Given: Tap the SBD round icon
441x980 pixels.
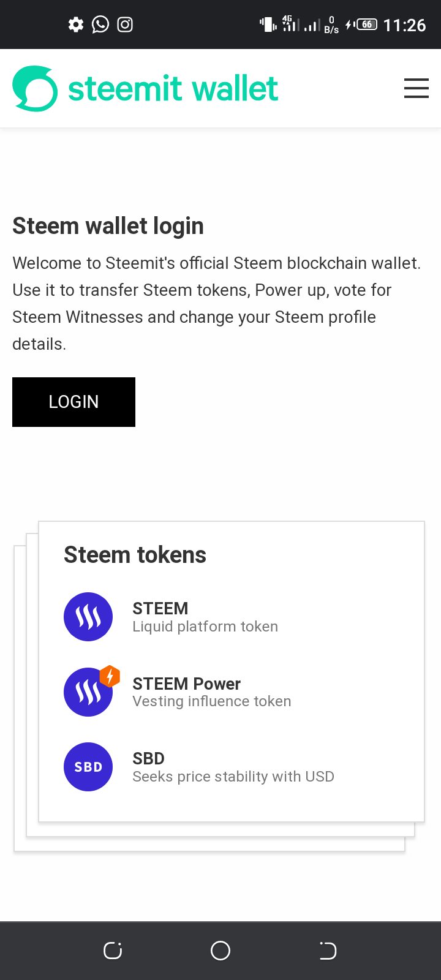Looking at the screenshot, I should [x=88, y=767].
